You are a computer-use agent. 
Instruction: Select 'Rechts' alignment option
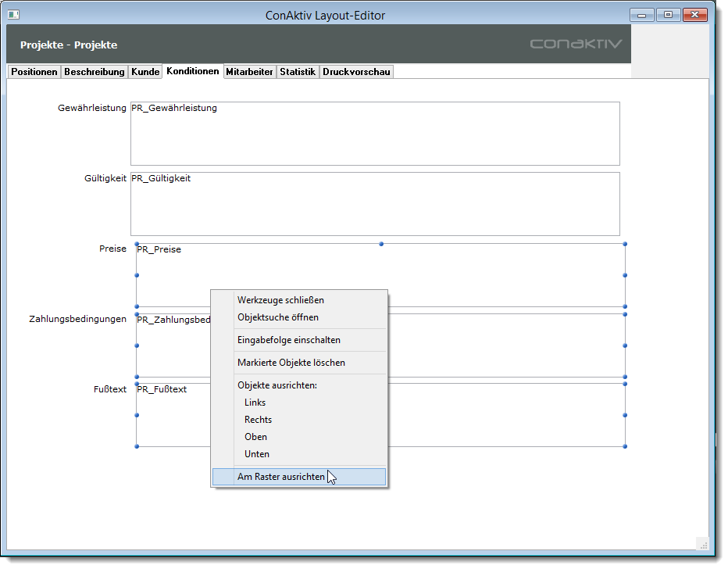click(x=258, y=420)
